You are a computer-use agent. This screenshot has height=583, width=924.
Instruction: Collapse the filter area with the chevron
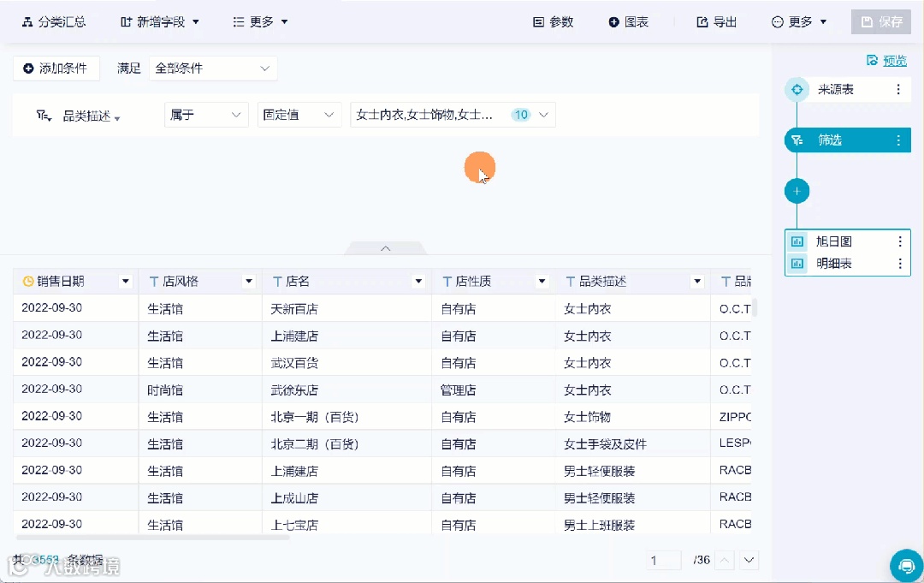[385, 247]
